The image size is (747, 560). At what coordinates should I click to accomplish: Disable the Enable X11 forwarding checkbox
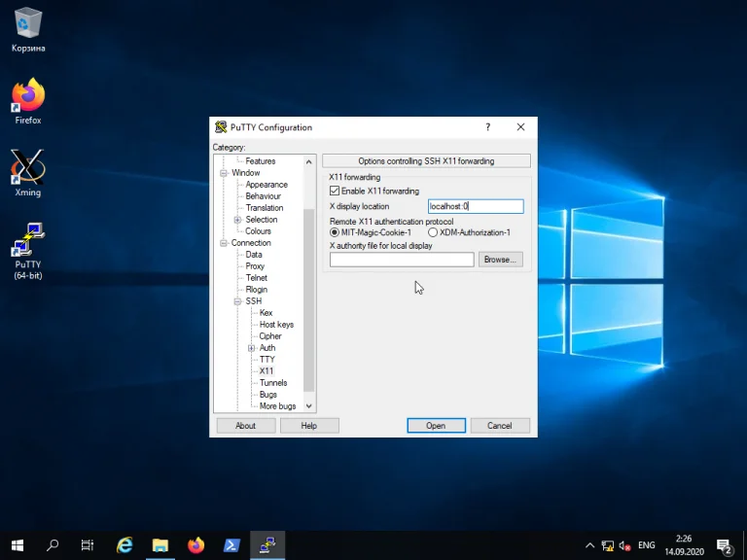336,192
